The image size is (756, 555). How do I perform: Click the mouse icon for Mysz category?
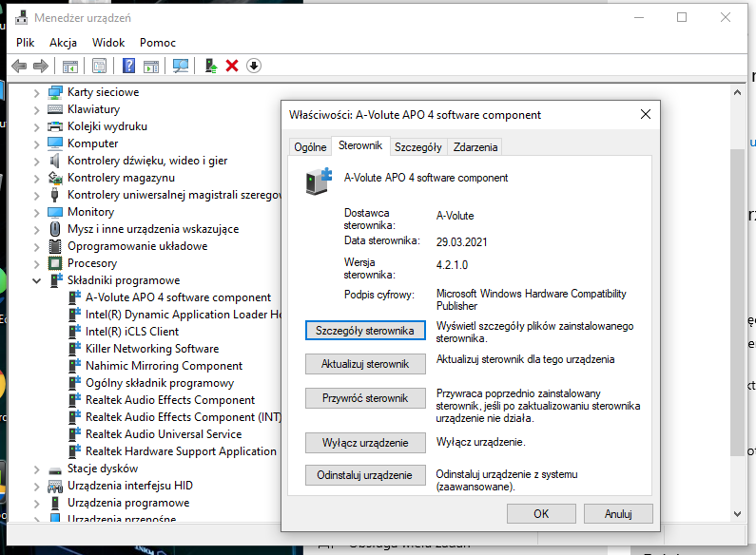(55, 229)
